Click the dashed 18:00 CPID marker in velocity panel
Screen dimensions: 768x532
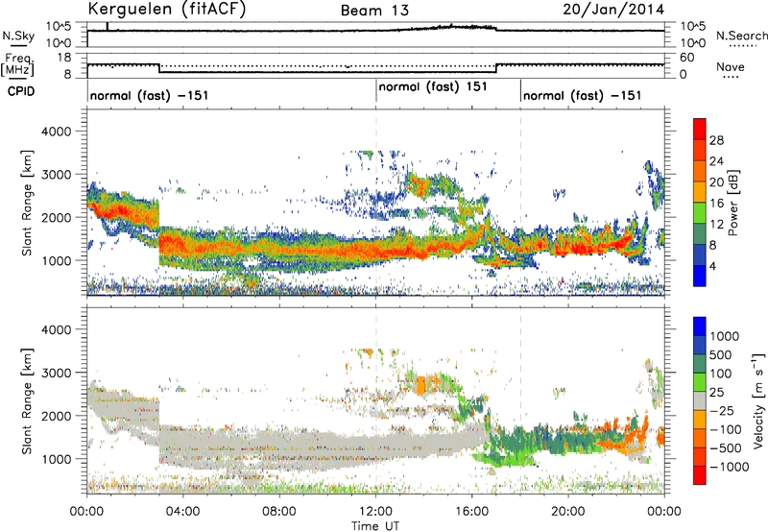coord(520,399)
